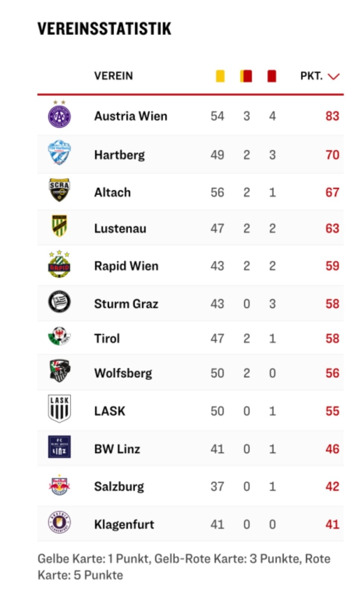Sort table by VEREIN column header
Viewport: 364px width, 597px height.
113,76
